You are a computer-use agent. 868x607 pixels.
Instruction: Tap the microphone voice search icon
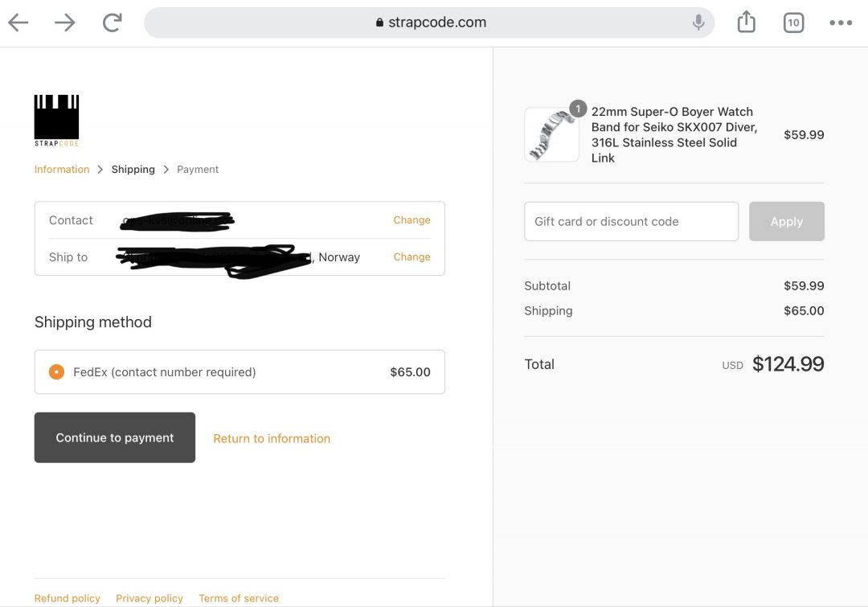(x=698, y=23)
